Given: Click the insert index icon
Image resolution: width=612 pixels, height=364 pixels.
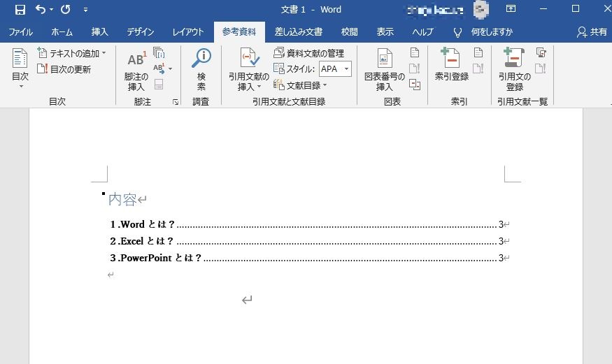Looking at the screenshot, I should coord(478,52).
